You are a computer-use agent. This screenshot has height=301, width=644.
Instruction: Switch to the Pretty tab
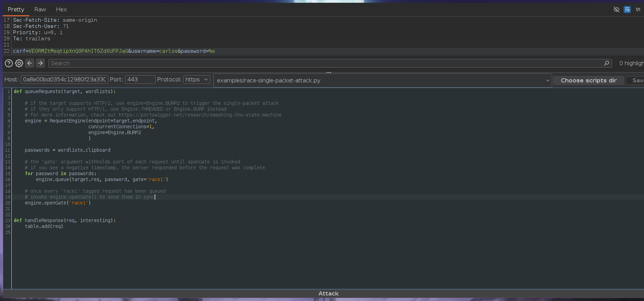coord(16,9)
